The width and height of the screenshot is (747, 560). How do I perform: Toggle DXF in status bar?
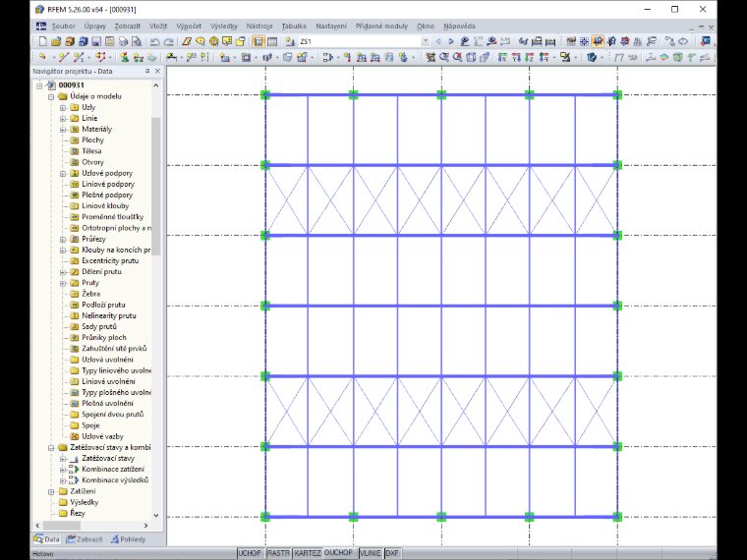pyautogui.click(x=392, y=553)
